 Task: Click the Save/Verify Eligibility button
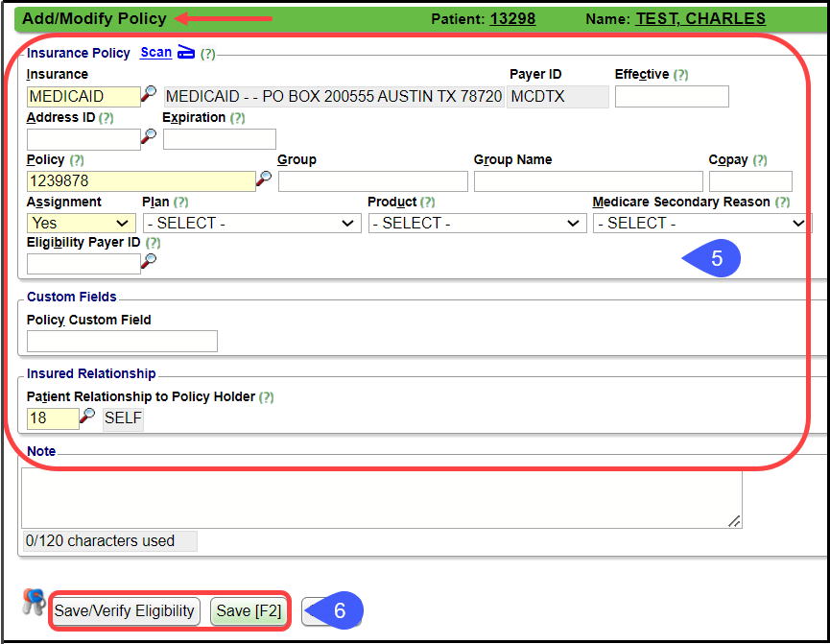point(126,611)
